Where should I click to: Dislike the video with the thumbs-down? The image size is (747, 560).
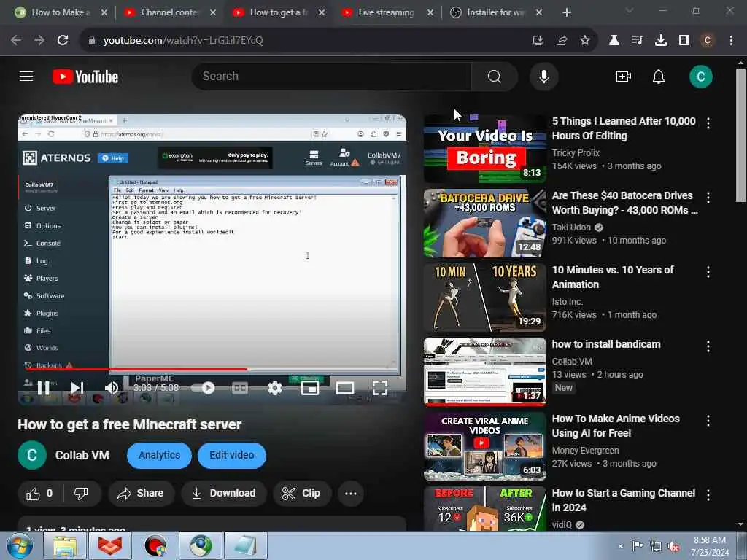[x=81, y=494]
